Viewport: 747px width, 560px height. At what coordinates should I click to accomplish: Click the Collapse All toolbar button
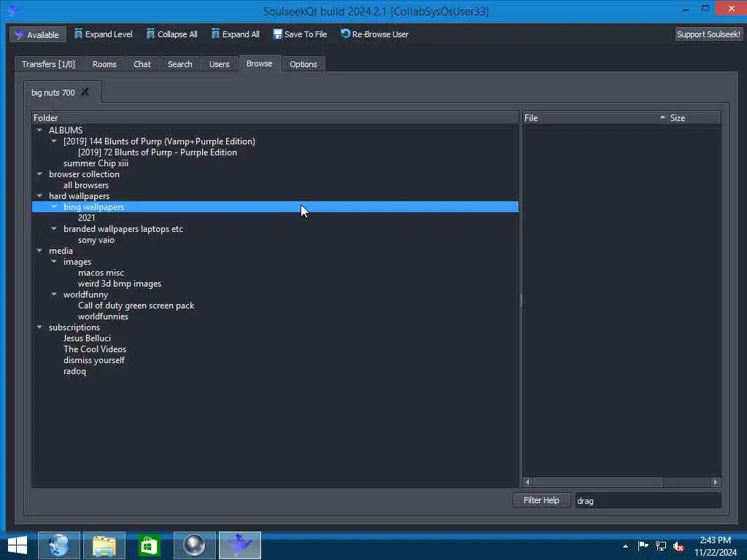tap(172, 34)
